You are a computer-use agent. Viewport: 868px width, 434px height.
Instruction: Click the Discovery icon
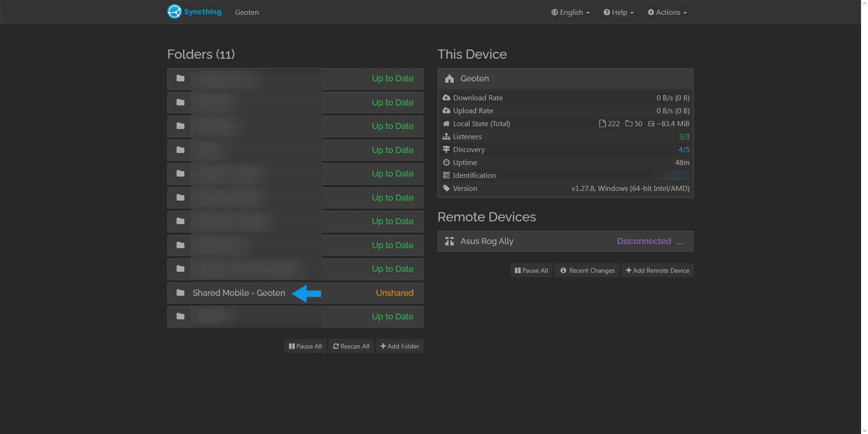446,149
